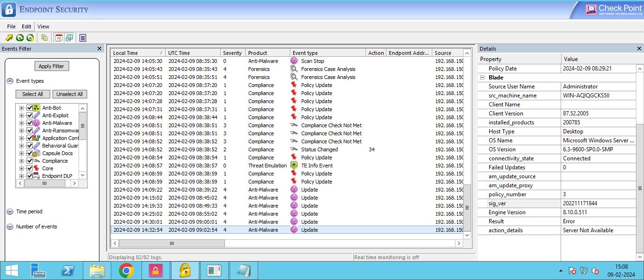Click the first green refresh toolbar icon
Screen dimensions: 644x280
20,38
